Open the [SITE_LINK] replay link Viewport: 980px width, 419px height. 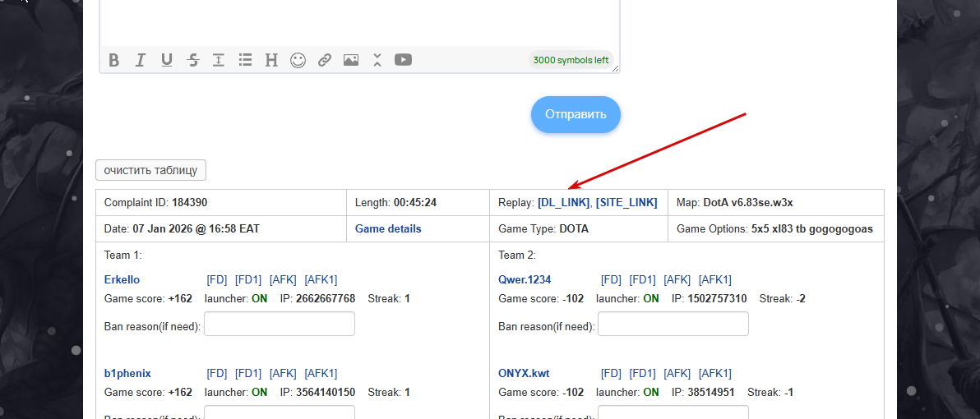point(626,202)
